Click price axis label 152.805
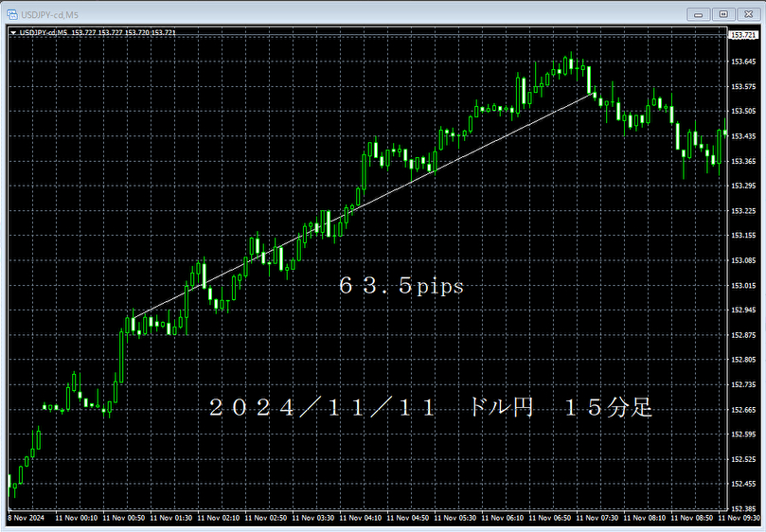766x532 pixels. pos(743,360)
